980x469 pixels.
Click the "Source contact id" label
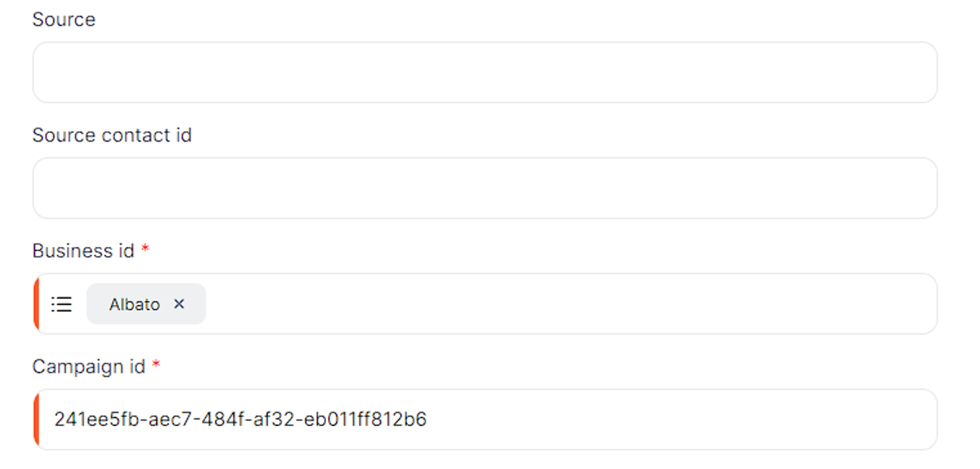(112, 136)
